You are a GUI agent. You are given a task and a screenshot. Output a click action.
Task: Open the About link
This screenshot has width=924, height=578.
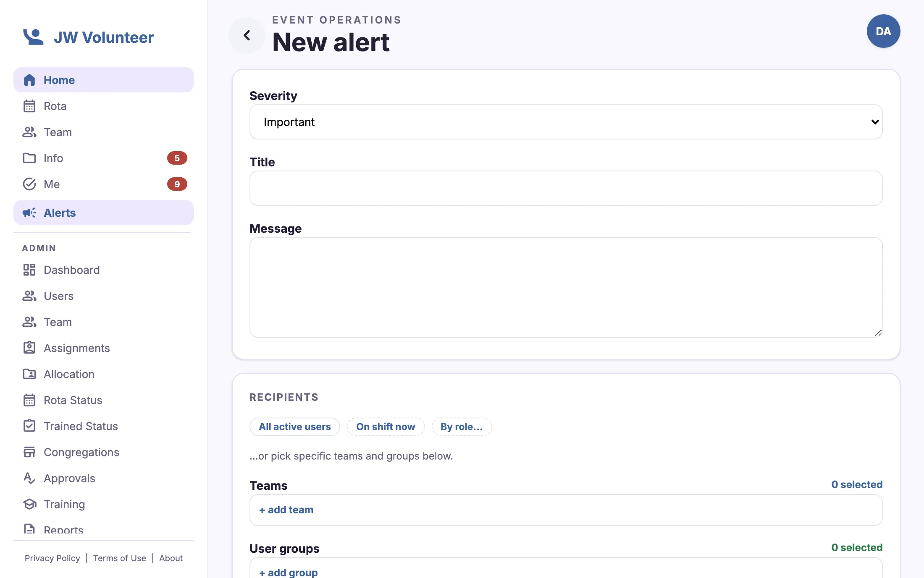pyautogui.click(x=171, y=558)
